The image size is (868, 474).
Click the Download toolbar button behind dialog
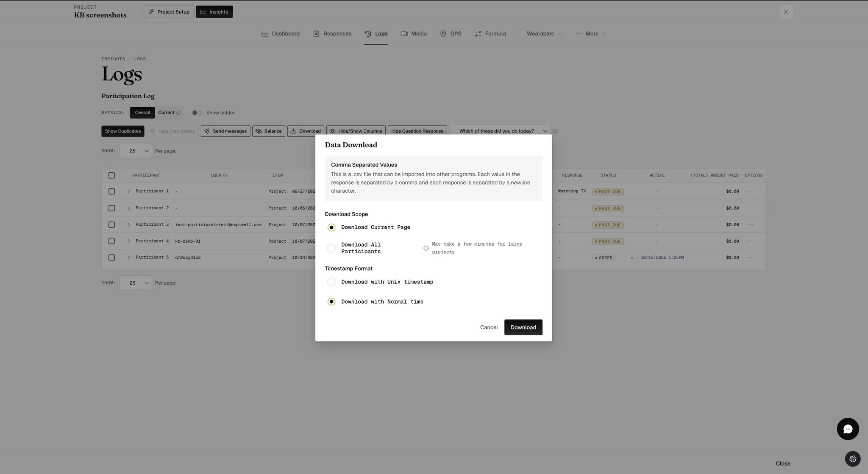(306, 131)
